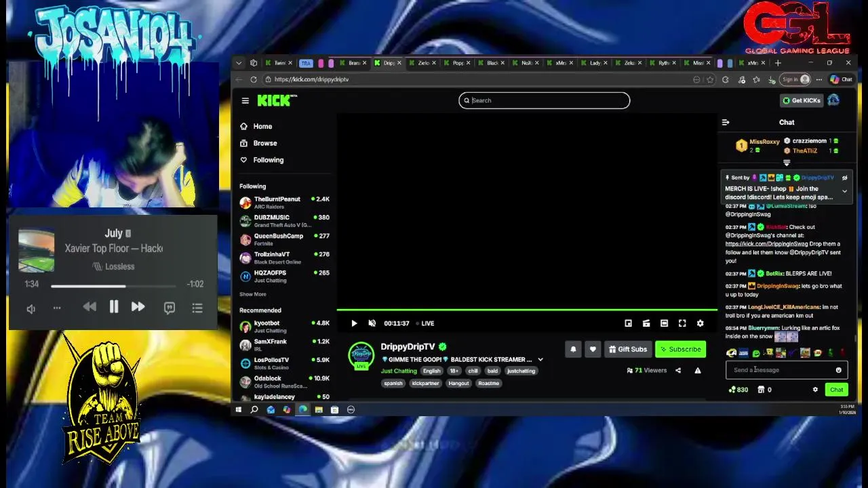The height and width of the screenshot is (488, 868).
Task: Open LosPollosTV recommended channel
Action: (285, 363)
